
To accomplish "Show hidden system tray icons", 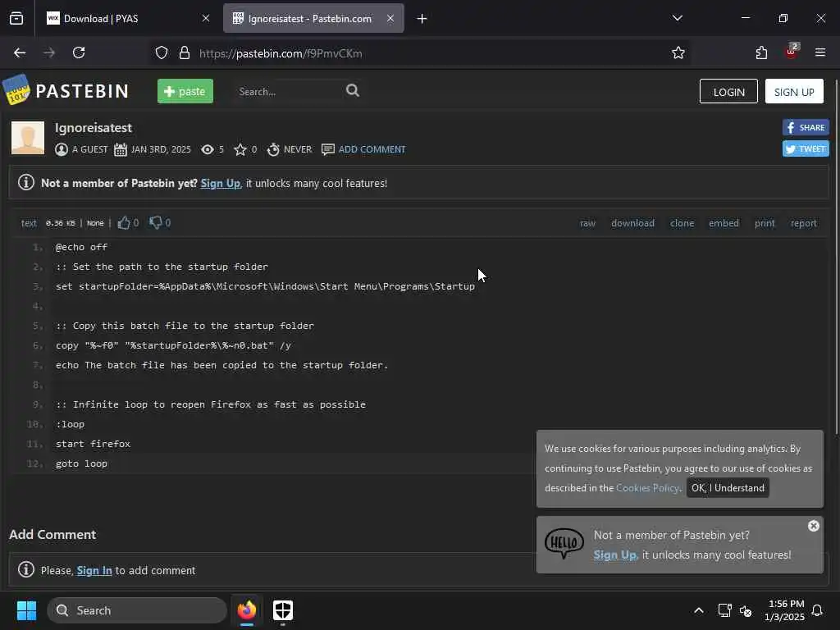I will [699, 610].
